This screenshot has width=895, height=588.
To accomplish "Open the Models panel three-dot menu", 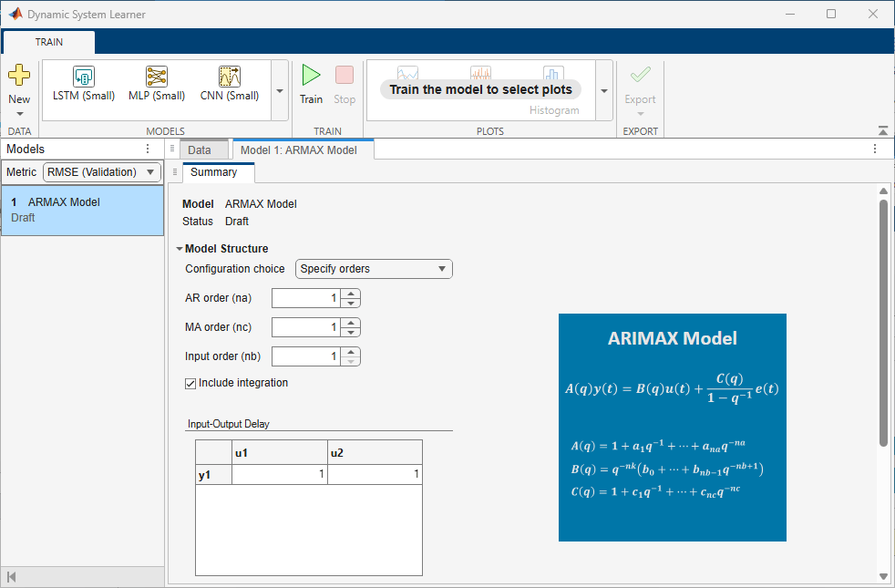I will pyautogui.click(x=148, y=149).
